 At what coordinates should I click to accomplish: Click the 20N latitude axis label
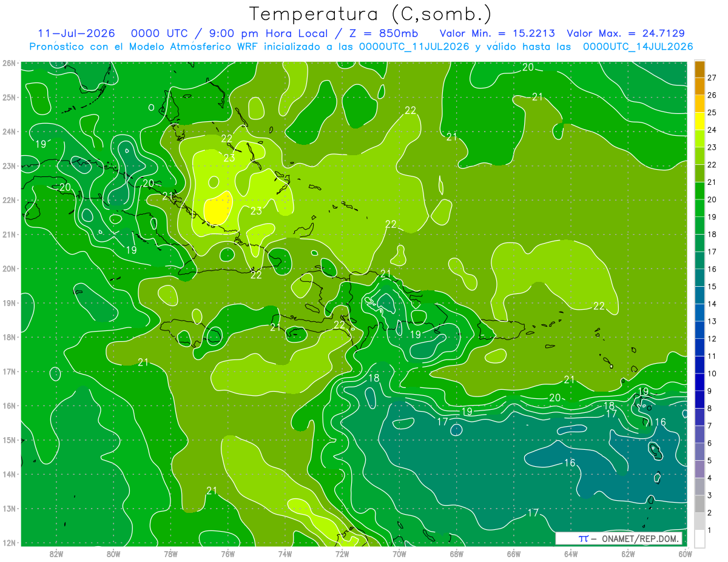pyautogui.click(x=8, y=269)
